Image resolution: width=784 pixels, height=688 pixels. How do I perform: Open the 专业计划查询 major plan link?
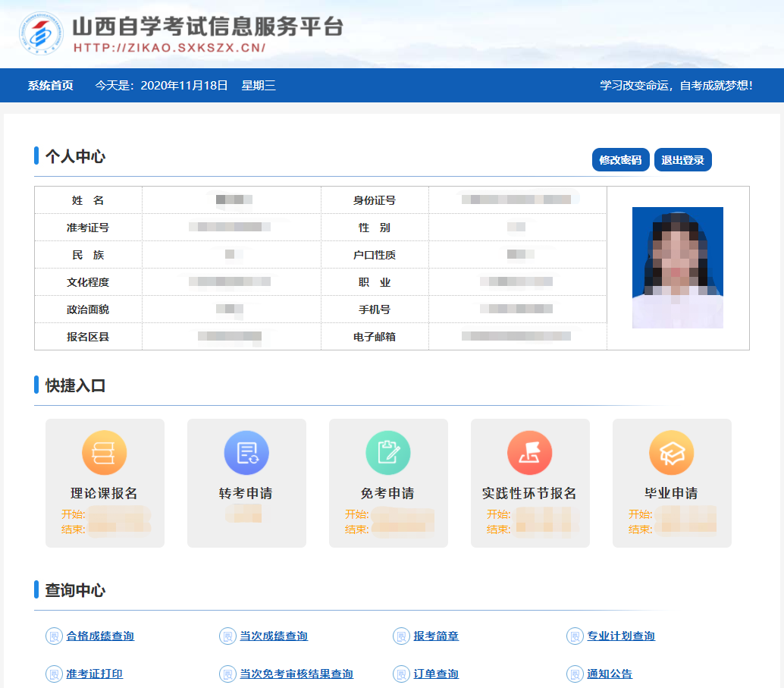(619, 636)
